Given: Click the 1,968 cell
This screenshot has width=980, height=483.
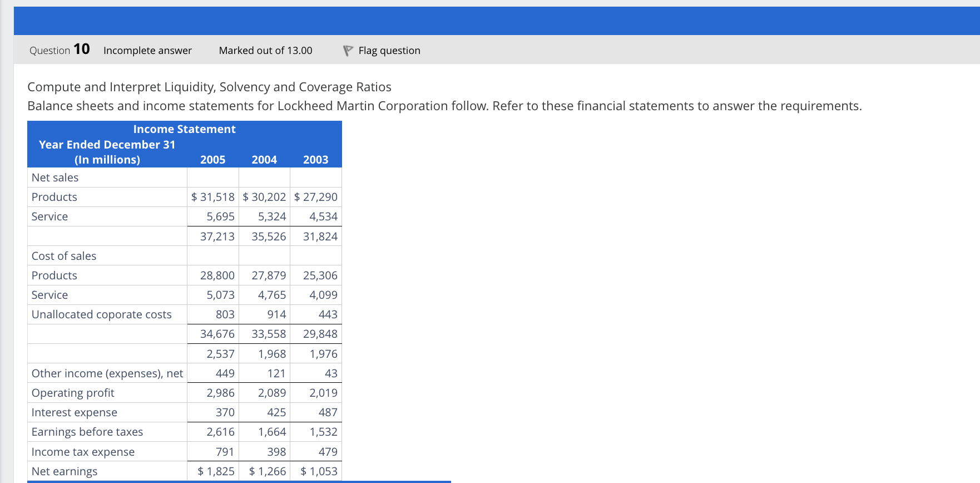Looking at the screenshot, I should [264, 354].
